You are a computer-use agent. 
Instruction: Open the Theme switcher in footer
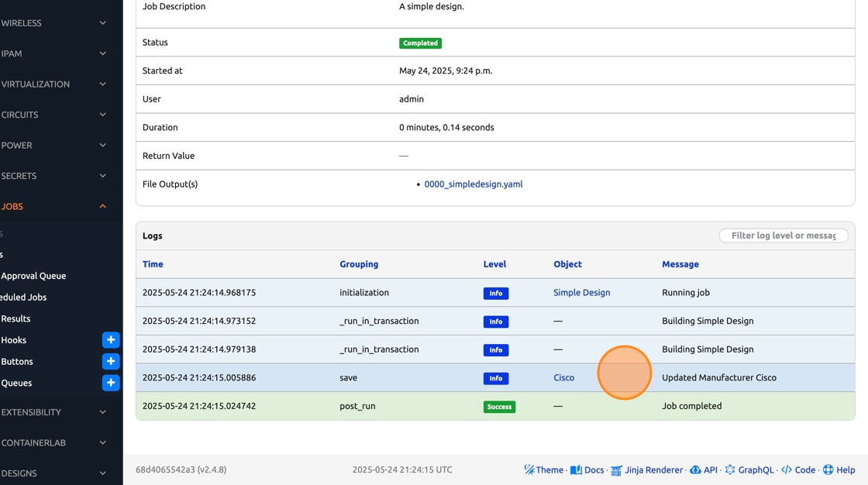(x=543, y=470)
